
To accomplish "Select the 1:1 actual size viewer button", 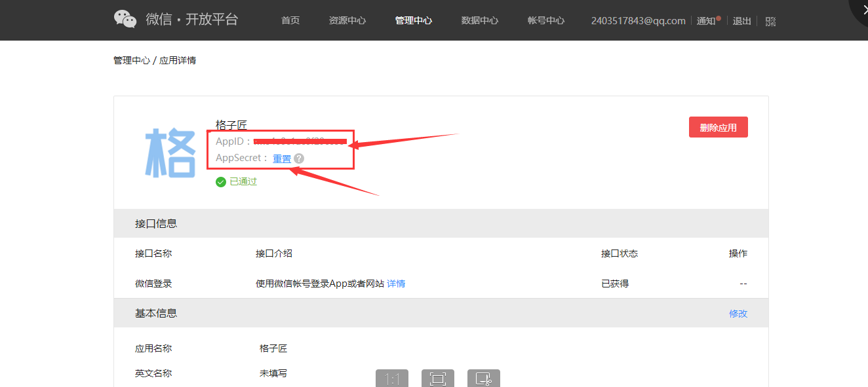I will (x=392, y=378).
